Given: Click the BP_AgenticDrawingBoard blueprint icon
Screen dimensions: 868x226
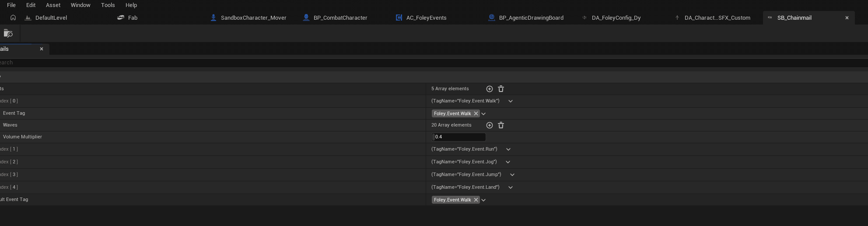Looking at the screenshot, I should pyautogui.click(x=492, y=18).
